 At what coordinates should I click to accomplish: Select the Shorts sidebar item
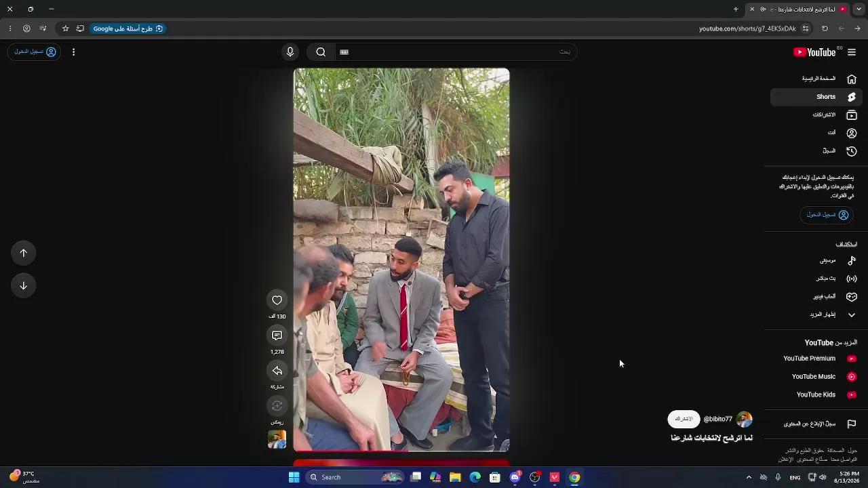(x=816, y=97)
